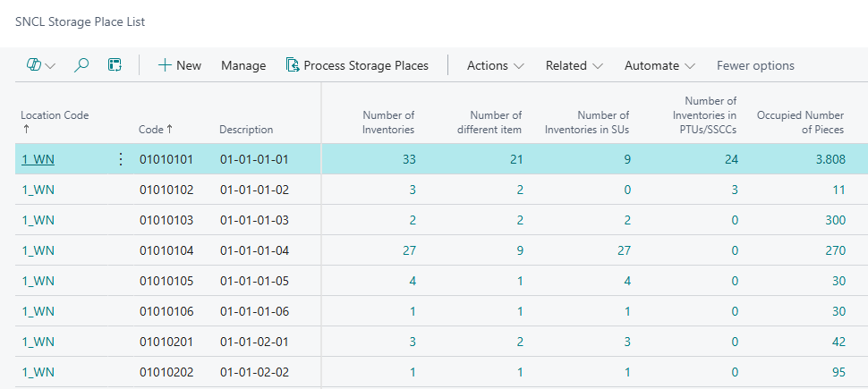Screen dimensions: 868x389
Task: Click the Description column header
Action: coord(246,130)
